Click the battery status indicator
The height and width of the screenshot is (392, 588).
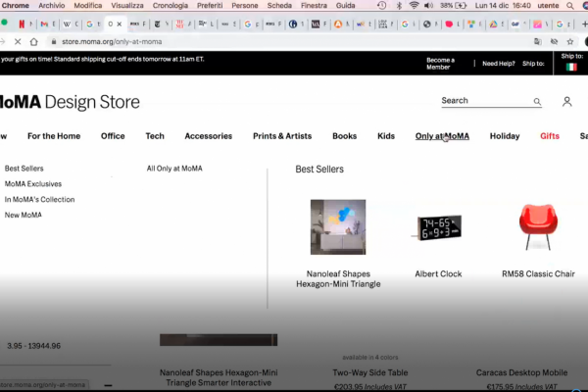(x=454, y=5)
